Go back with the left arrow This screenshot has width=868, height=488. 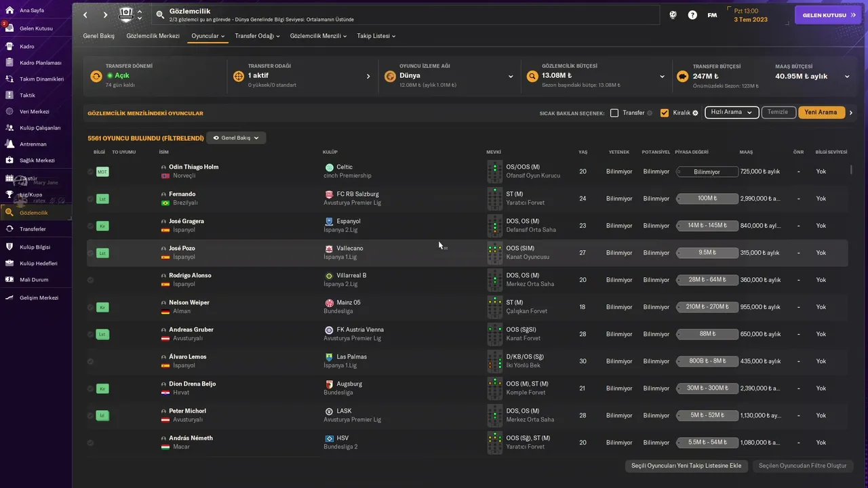(85, 15)
